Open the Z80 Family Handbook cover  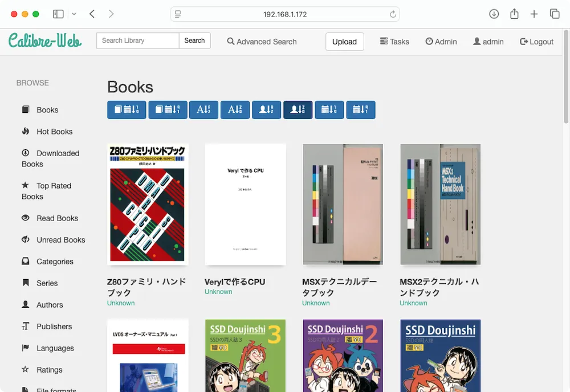click(x=148, y=204)
